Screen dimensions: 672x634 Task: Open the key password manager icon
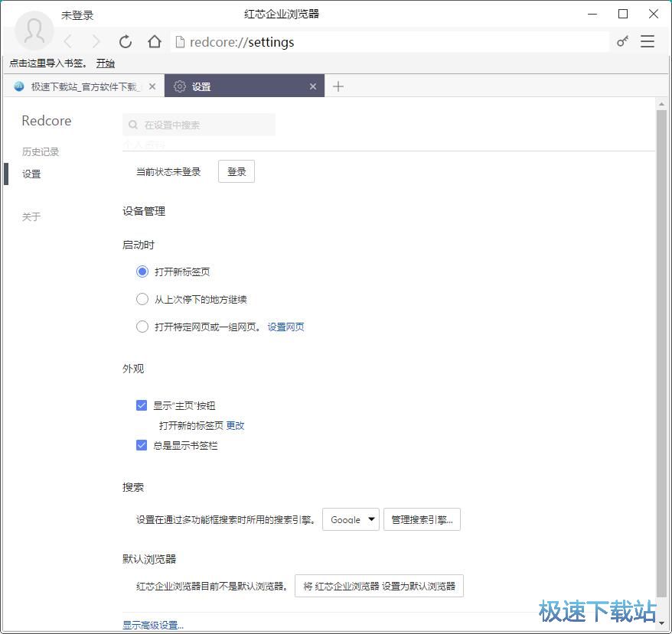pos(622,42)
